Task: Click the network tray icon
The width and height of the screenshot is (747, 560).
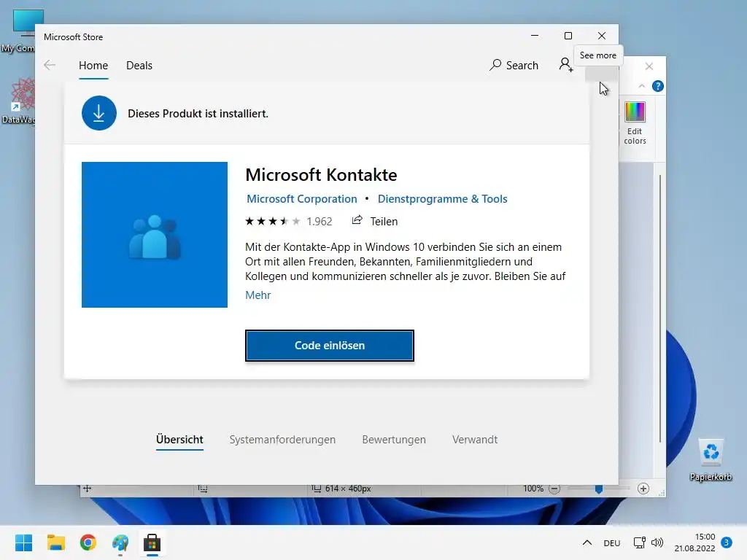Action: tap(639, 542)
